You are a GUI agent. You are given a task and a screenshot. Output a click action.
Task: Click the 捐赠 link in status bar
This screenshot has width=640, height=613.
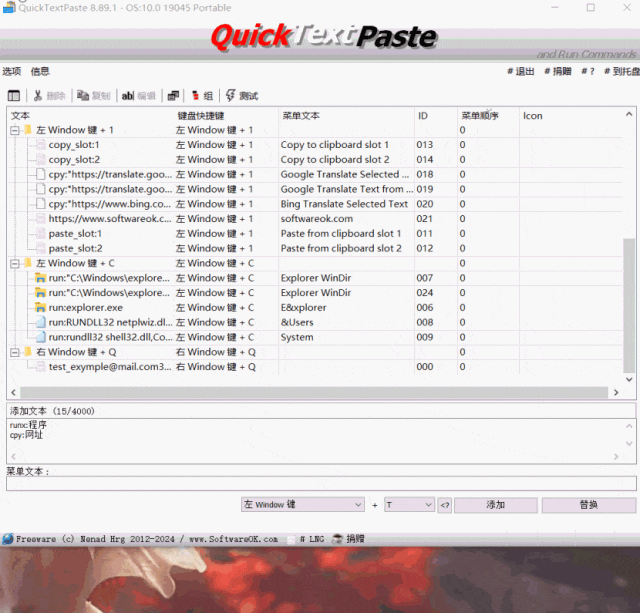[355, 539]
